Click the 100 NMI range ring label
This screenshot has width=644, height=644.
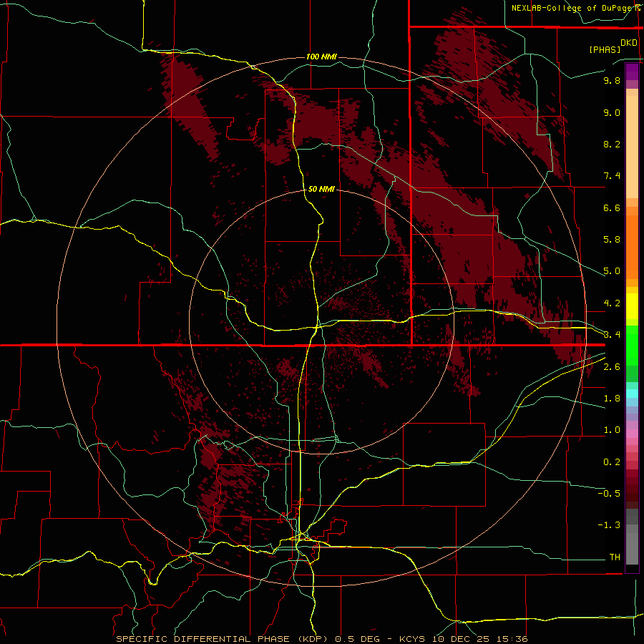pos(321,57)
